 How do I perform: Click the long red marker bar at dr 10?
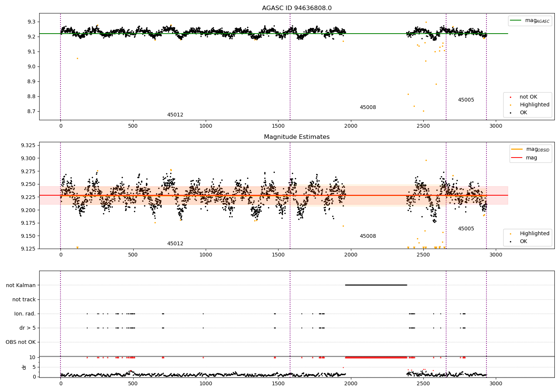[x=376, y=357]
